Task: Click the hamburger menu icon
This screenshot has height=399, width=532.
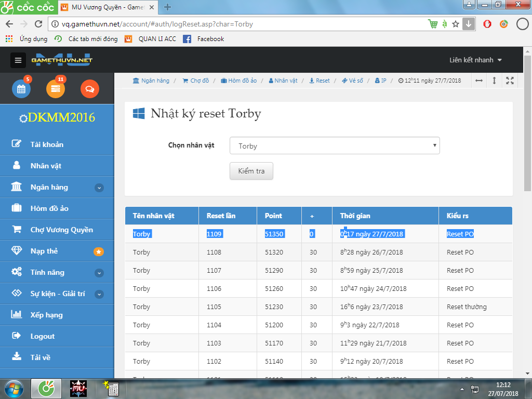Action: tap(18, 60)
